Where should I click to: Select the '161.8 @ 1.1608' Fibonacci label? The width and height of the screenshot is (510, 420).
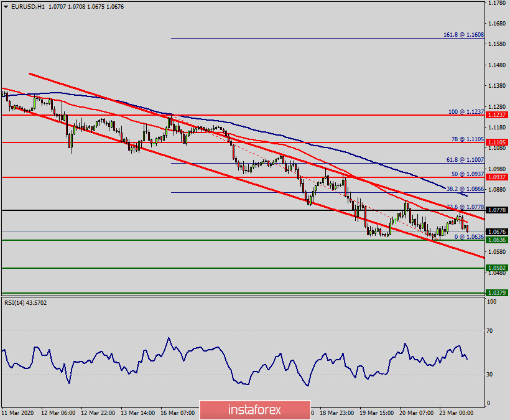[463, 34]
